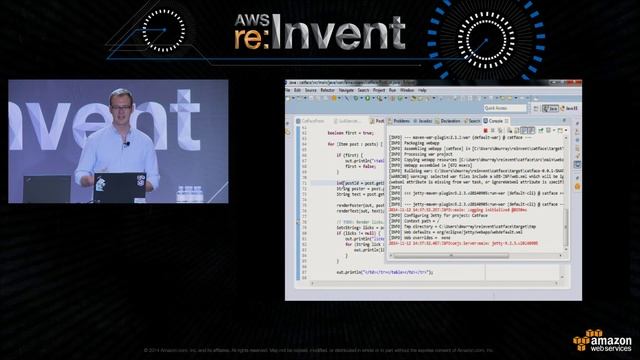
Task: Switch to the Javadoc tab
Action: (x=423, y=121)
